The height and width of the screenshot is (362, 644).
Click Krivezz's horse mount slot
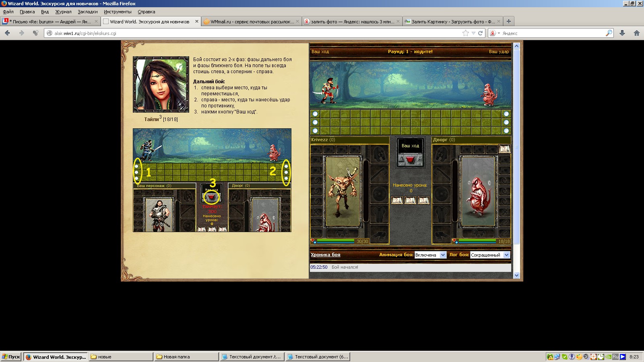click(342, 233)
